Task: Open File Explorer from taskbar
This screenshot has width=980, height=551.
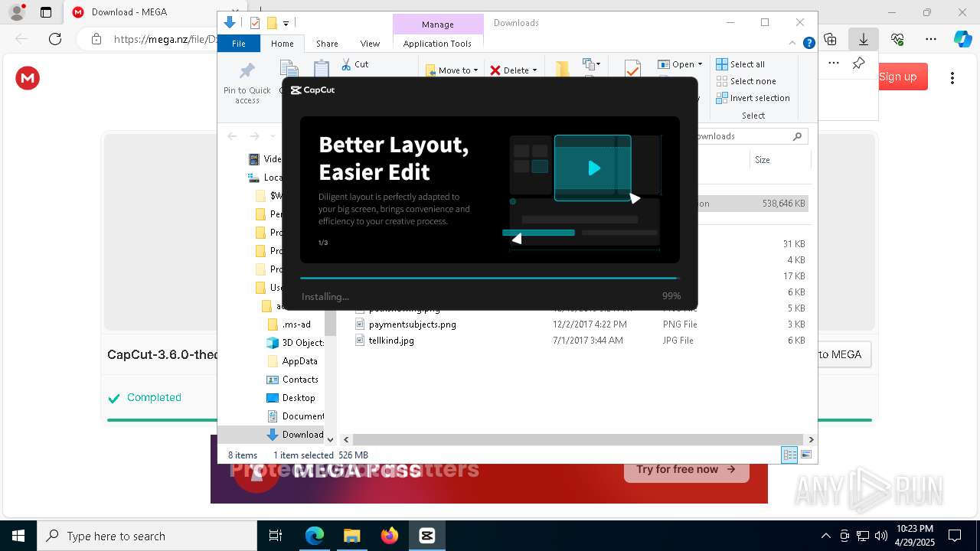Action: tap(351, 536)
